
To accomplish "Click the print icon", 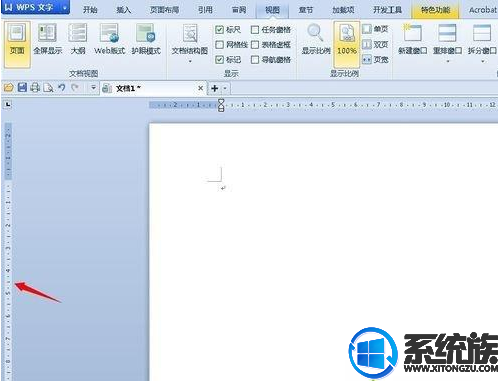I will (x=35, y=88).
